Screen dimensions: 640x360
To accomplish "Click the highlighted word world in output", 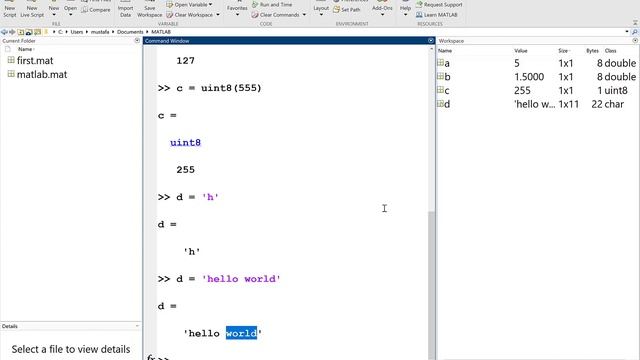I will pyautogui.click(x=241, y=333).
